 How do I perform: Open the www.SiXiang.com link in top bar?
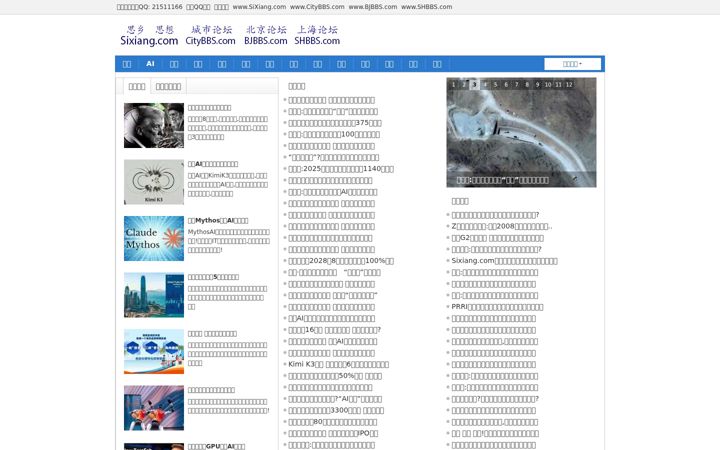tap(259, 7)
